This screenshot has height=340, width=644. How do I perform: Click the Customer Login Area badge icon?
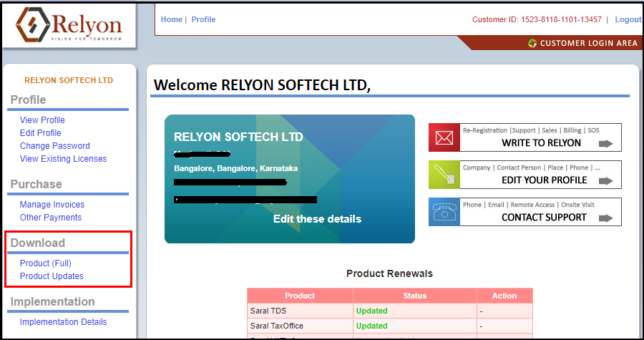(x=532, y=43)
